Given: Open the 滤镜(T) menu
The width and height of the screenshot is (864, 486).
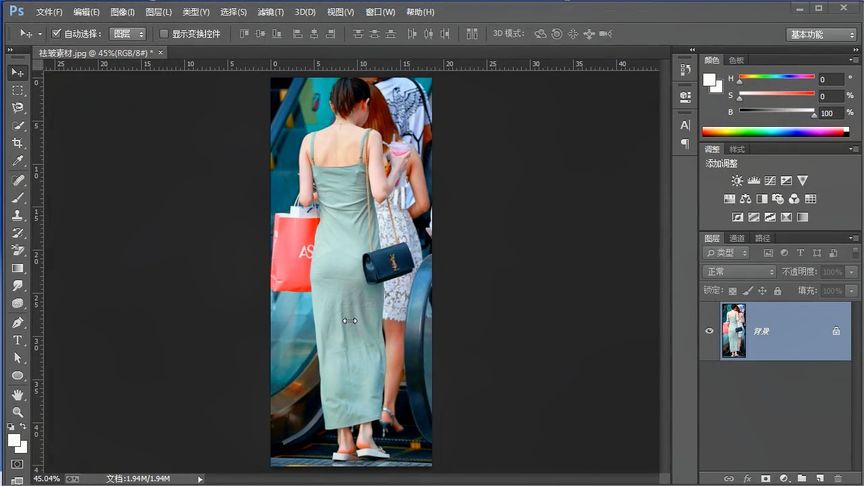Looking at the screenshot, I should pos(270,12).
